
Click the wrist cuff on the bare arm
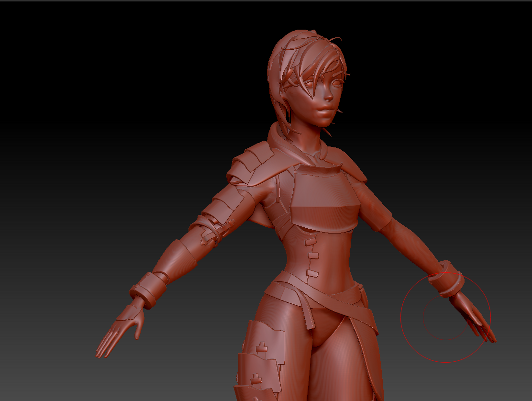(x=446, y=279)
